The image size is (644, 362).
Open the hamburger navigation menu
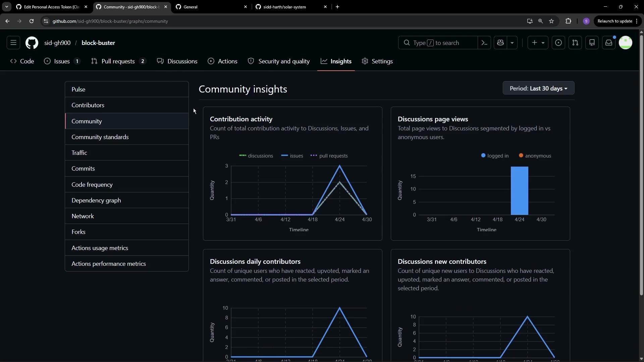tap(13, 43)
